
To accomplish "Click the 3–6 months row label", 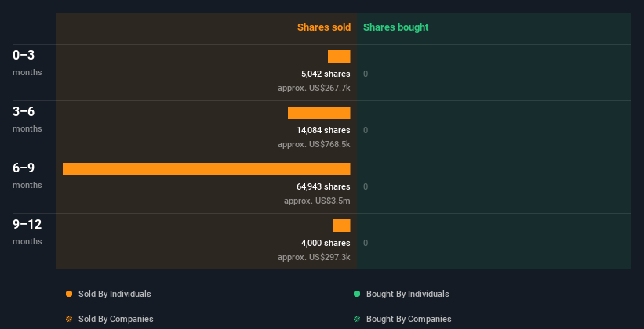I will tap(27, 119).
